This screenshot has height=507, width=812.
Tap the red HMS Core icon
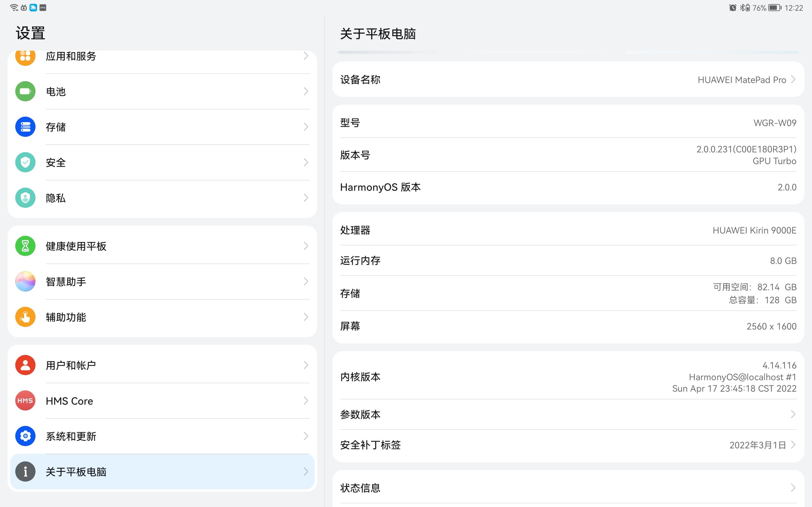25,401
